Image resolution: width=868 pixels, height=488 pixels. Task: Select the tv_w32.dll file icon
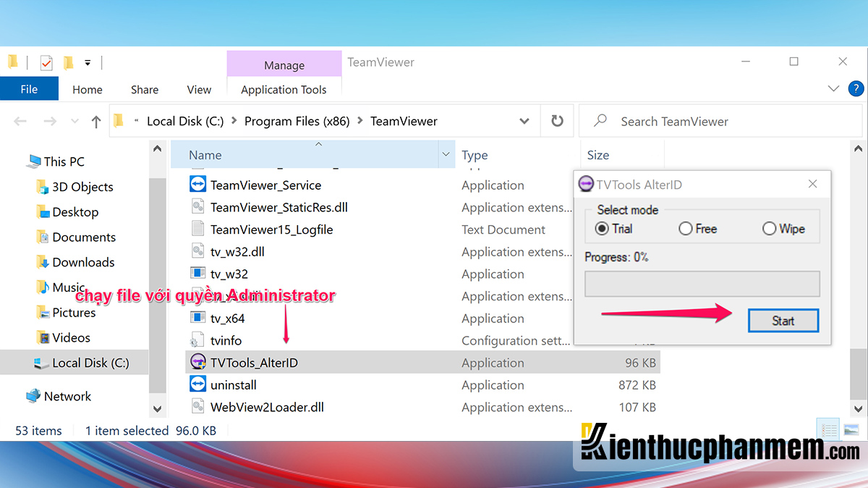[x=197, y=251]
